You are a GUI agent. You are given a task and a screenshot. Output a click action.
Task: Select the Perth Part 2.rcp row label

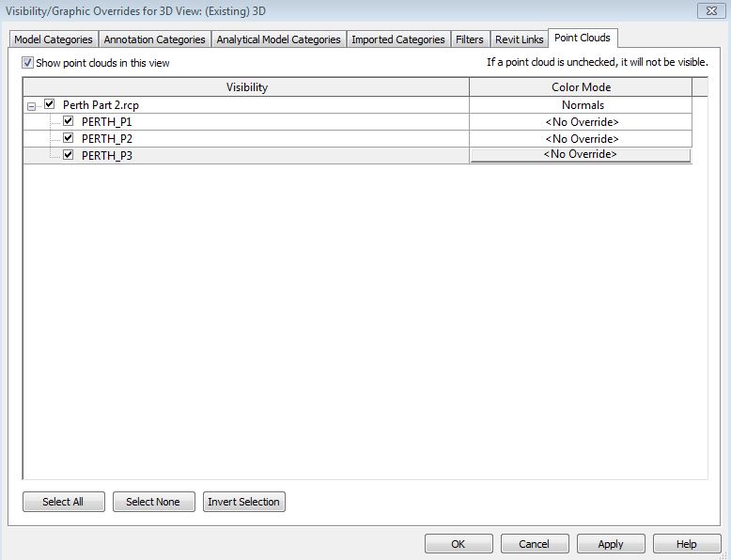tap(101, 105)
